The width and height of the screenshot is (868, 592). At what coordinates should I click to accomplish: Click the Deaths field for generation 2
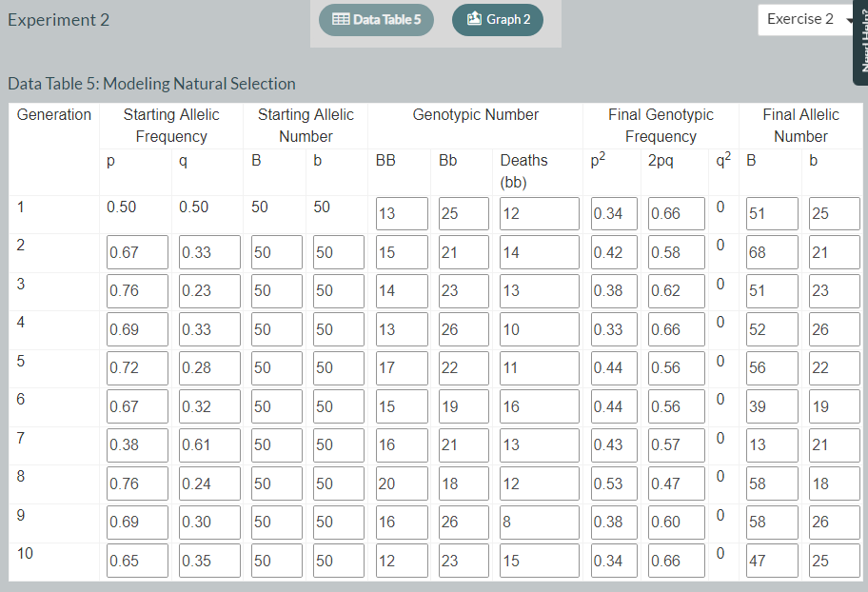click(x=539, y=252)
